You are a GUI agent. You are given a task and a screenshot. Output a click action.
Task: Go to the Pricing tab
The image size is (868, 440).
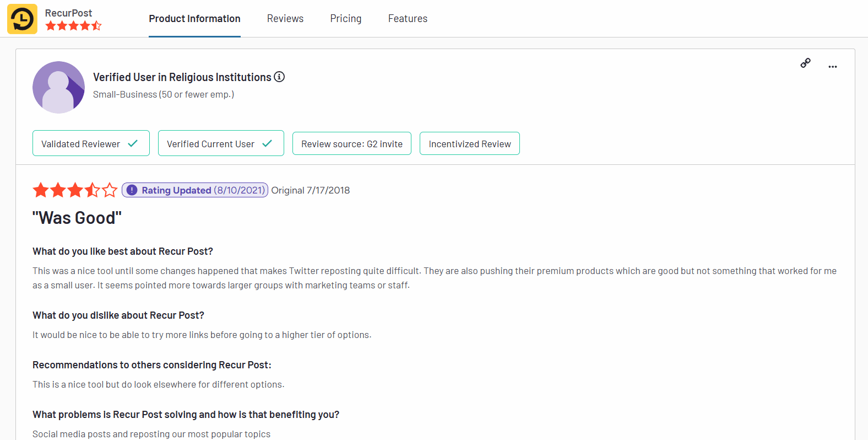pos(345,19)
